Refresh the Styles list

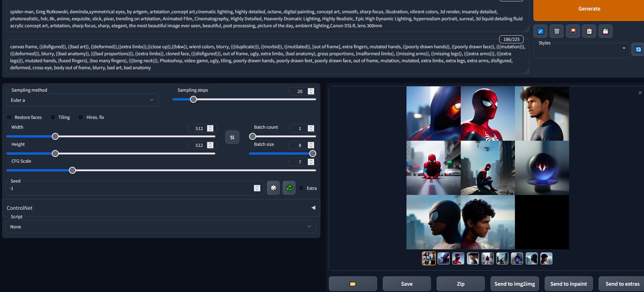[638, 49]
